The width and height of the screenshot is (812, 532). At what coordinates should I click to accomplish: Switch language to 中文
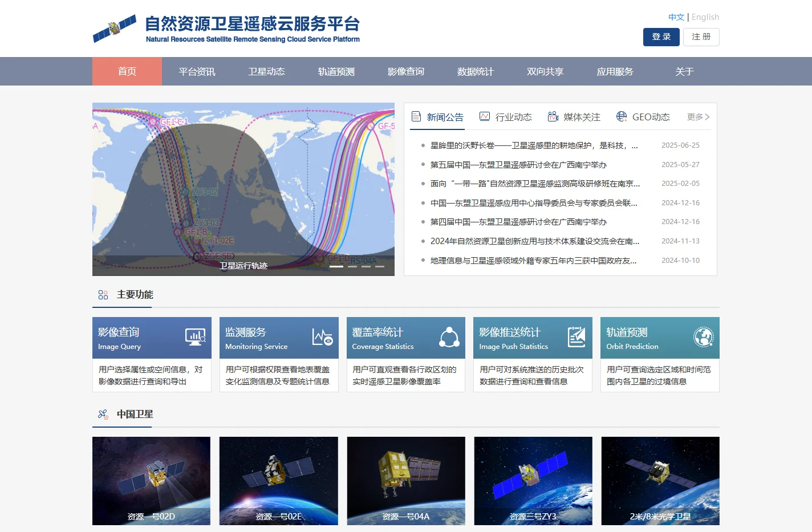point(676,17)
